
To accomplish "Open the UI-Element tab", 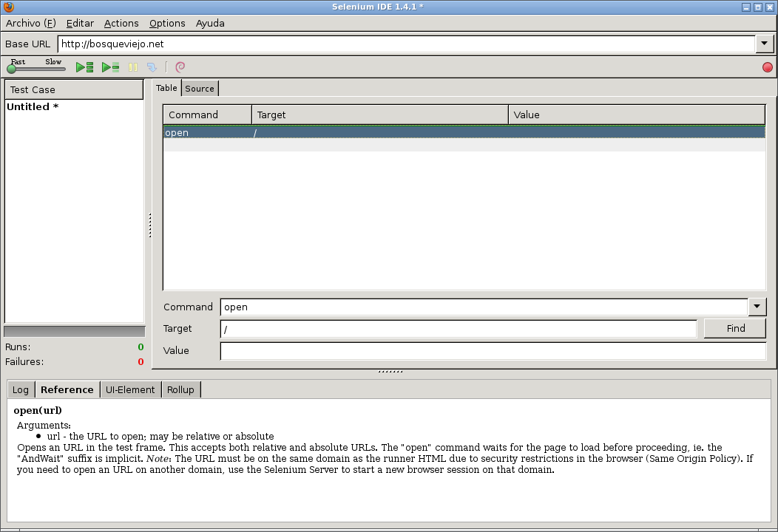I will 130,389.
